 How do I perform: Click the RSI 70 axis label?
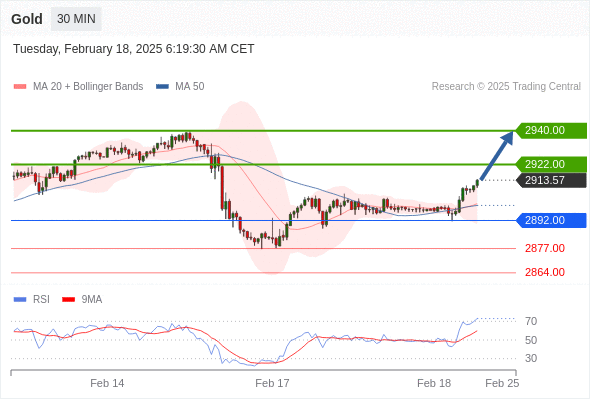point(531,321)
